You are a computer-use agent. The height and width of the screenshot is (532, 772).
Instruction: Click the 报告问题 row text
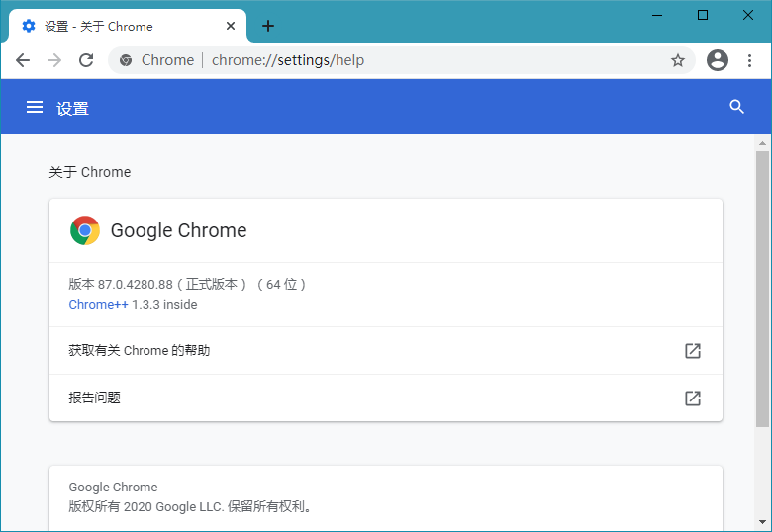(95, 398)
